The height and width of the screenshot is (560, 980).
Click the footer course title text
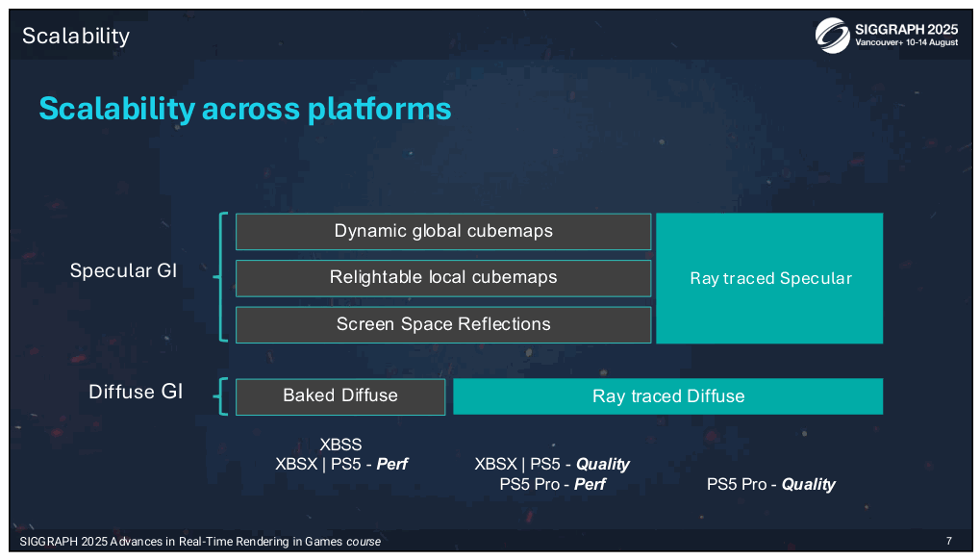point(200,542)
